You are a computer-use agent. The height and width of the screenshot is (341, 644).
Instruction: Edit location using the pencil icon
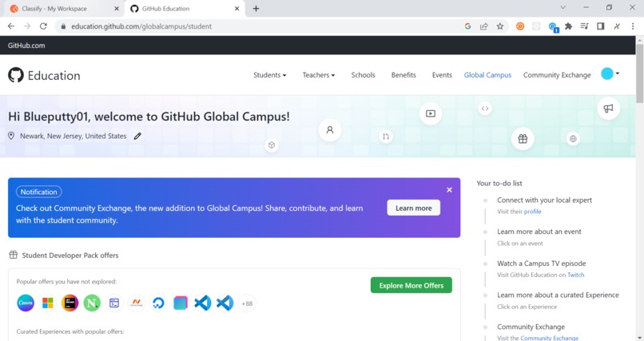pyautogui.click(x=137, y=136)
